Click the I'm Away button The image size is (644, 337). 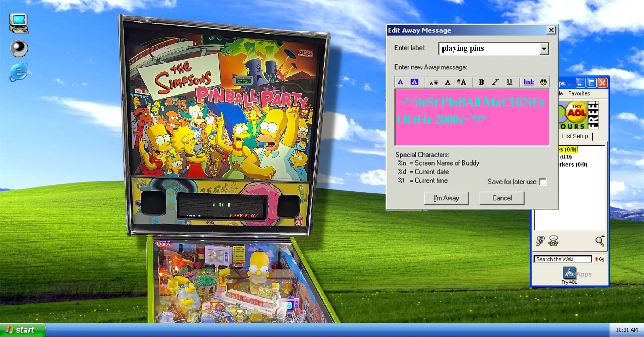[x=446, y=198]
